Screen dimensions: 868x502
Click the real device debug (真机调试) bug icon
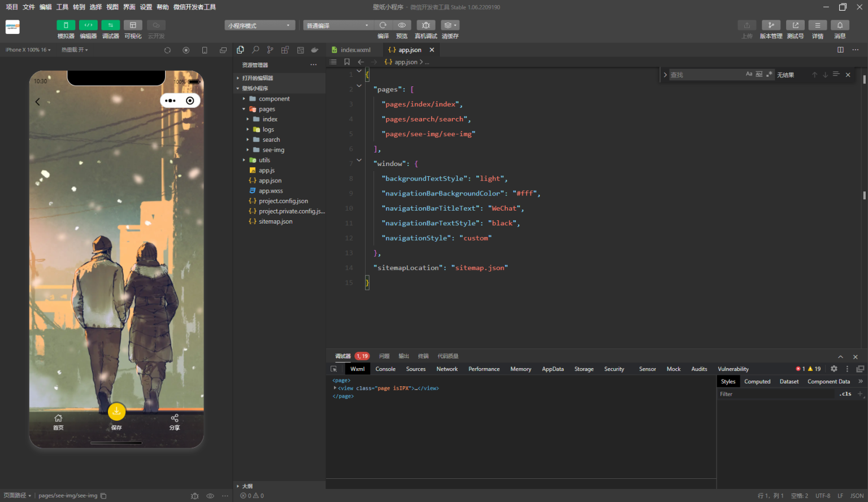click(426, 25)
